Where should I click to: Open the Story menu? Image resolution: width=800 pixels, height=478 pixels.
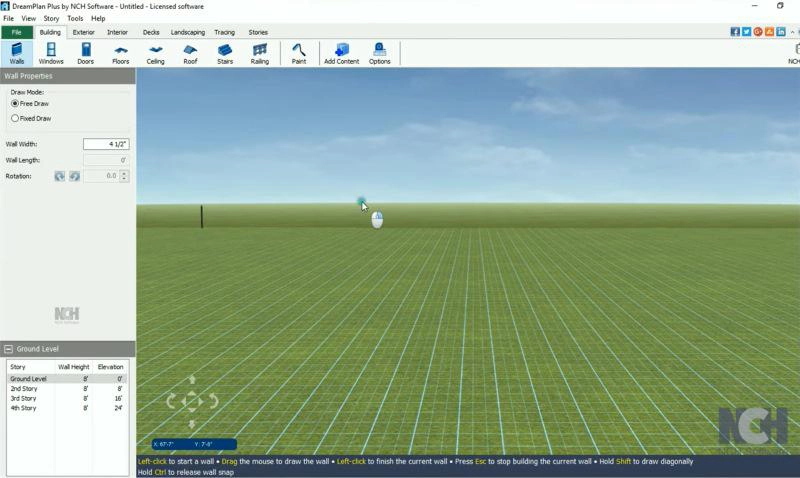click(x=51, y=18)
